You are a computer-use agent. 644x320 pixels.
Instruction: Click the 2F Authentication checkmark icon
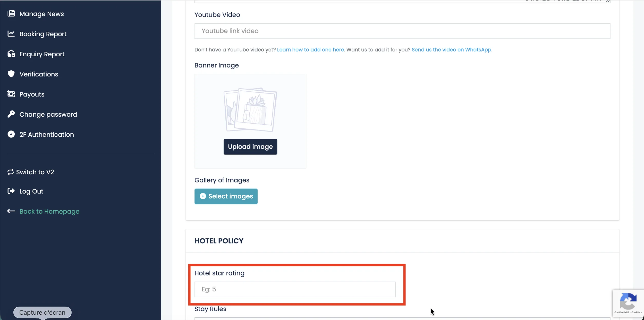11,134
